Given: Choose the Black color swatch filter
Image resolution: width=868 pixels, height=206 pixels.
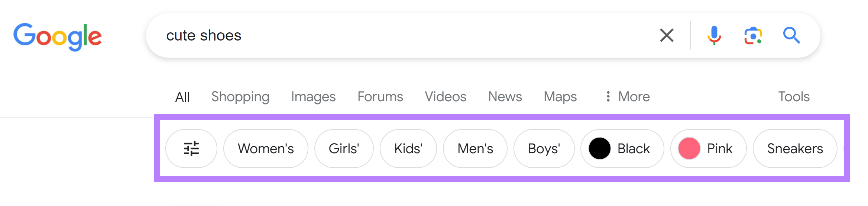Looking at the screenshot, I should click(622, 148).
